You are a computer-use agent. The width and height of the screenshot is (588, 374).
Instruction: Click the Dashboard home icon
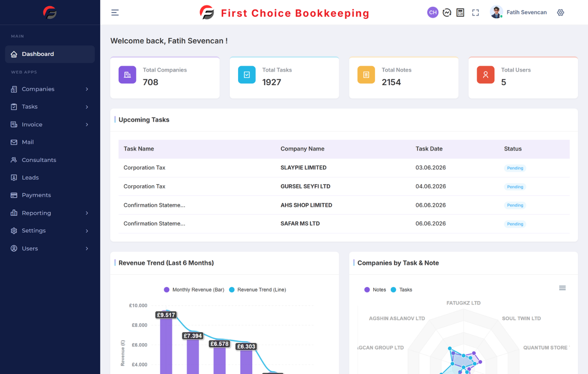coord(14,54)
